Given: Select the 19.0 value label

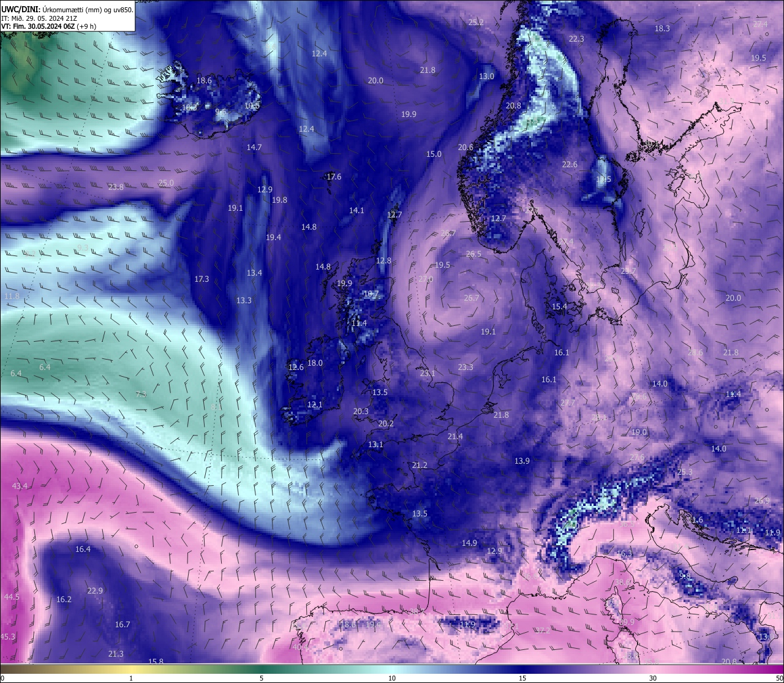Looking at the screenshot, I should (x=639, y=432).
